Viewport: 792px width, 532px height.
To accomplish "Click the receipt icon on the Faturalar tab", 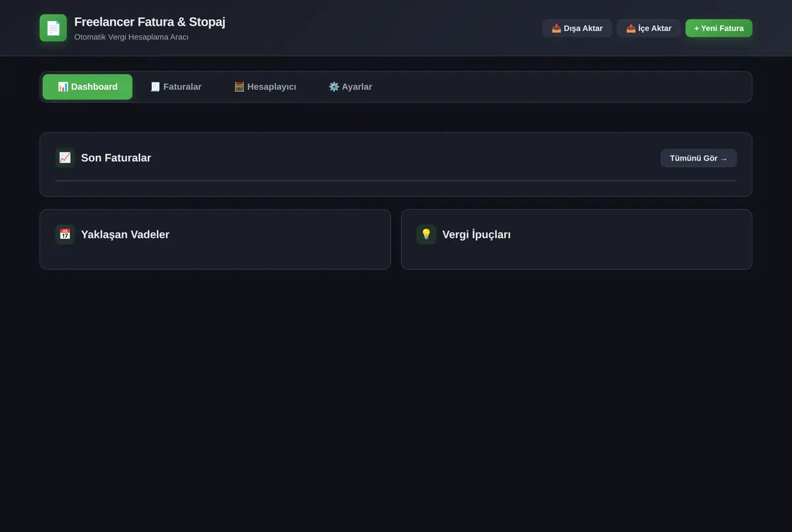I will 155,86.
